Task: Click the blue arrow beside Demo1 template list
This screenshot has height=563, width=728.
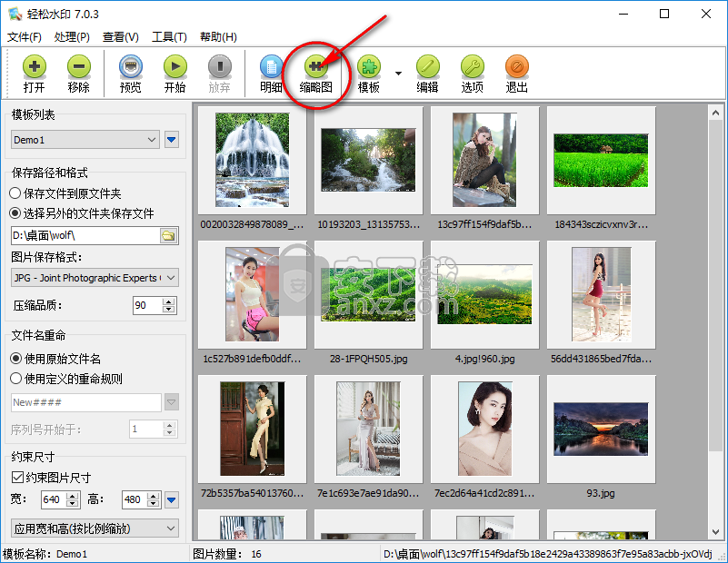Action: click(x=172, y=140)
